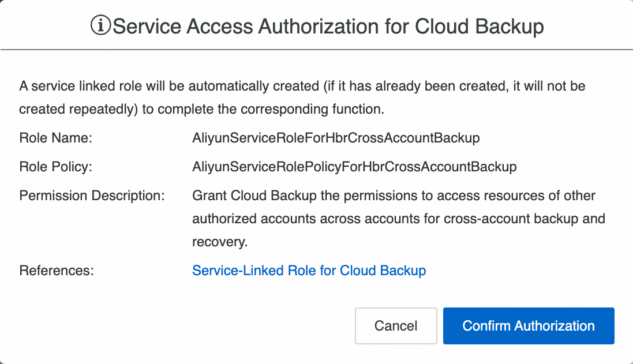Viewport: 633px width, 364px height.
Task: Click the line starting "authorized accounts across"
Action: point(398,219)
